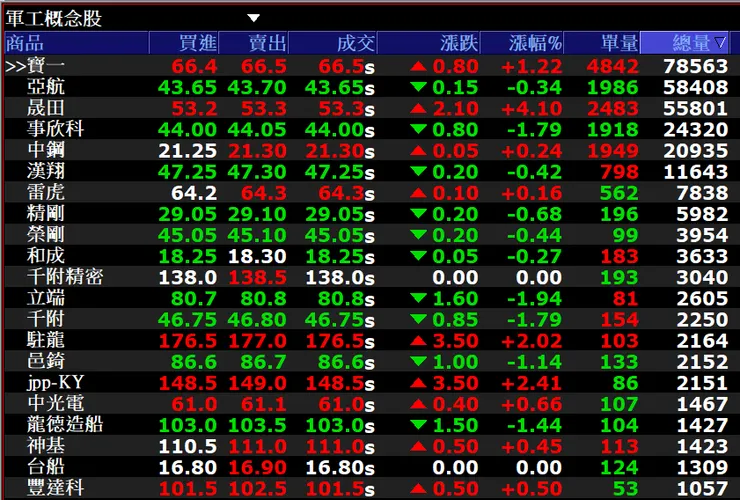Click 中鋼 single volume 1949
The width and height of the screenshot is (740, 500).
point(613,151)
